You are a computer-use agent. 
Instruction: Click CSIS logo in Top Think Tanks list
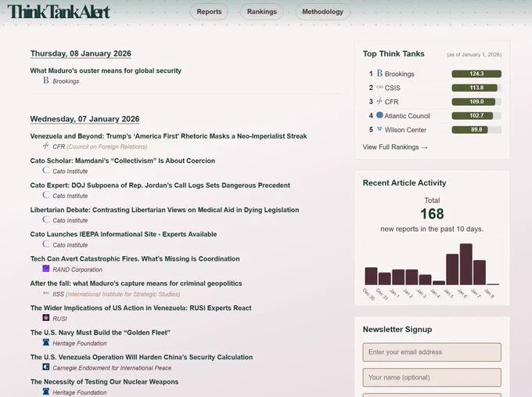pyautogui.click(x=379, y=87)
